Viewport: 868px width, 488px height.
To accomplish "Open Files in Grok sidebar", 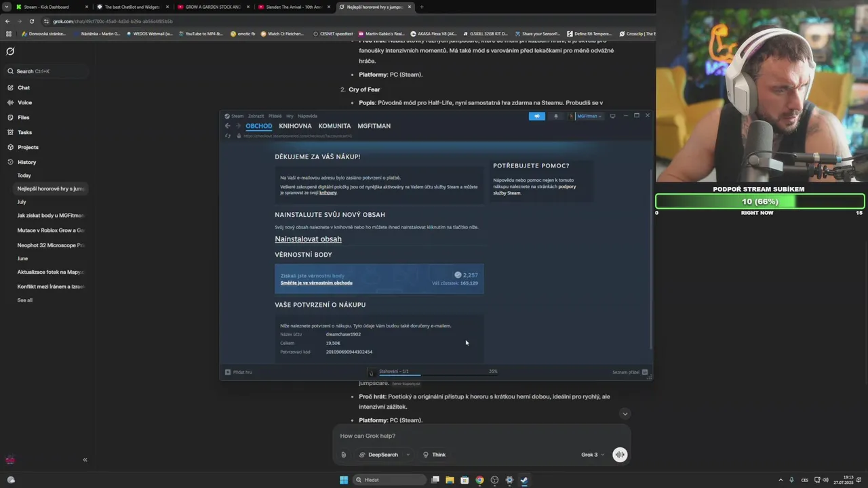I will click(23, 117).
